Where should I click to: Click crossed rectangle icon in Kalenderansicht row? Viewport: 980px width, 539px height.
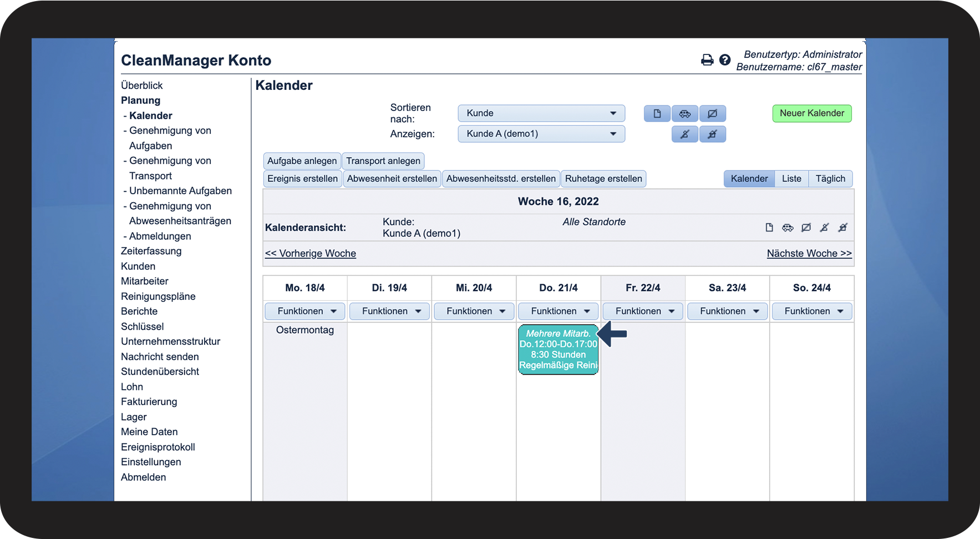click(x=806, y=228)
